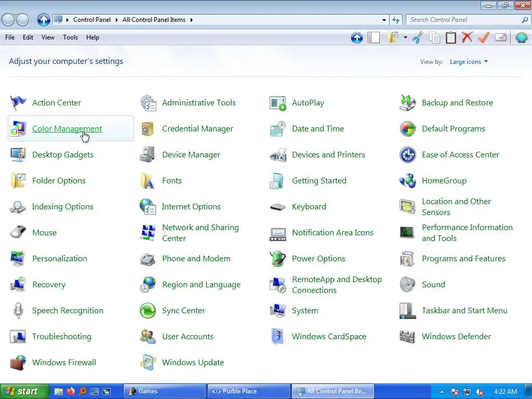Open Desktop Gadgets icon
This screenshot has width=532, height=399.
point(18,155)
